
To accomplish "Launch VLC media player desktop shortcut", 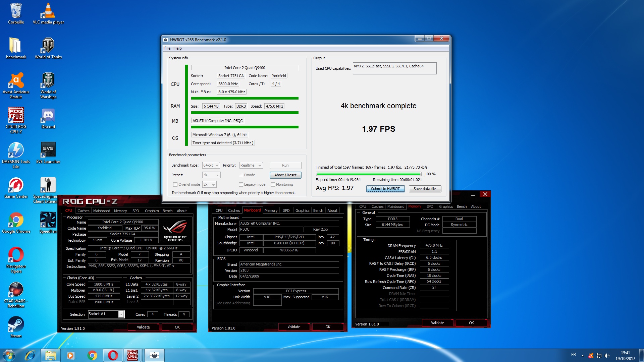I will coord(48,13).
